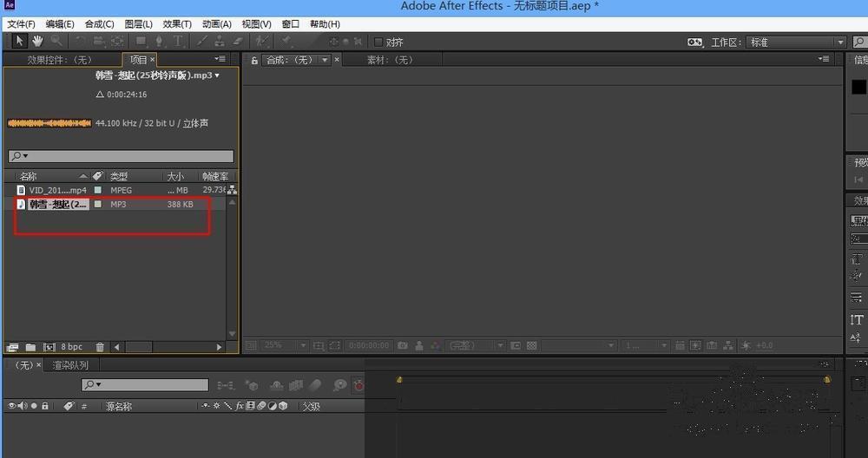Select the Clone Stamp tool

220,41
